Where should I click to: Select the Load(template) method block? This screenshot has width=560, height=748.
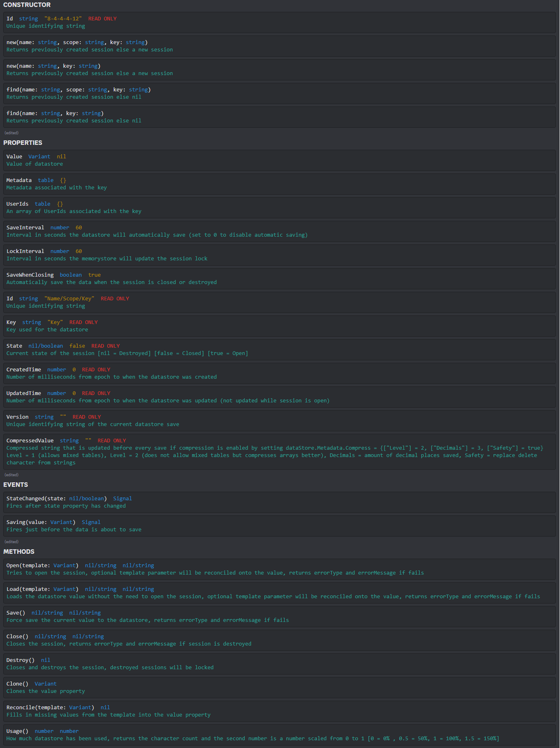click(279, 593)
